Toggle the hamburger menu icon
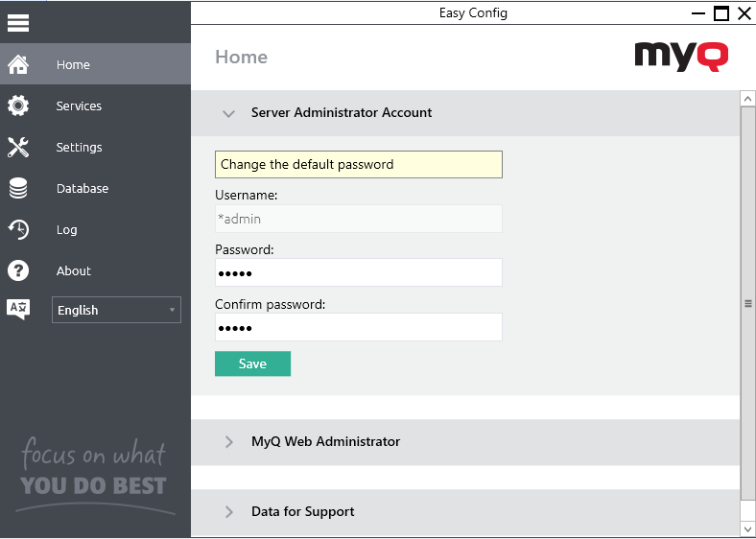This screenshot has height=539, width=756. click(x=18, y=23)
